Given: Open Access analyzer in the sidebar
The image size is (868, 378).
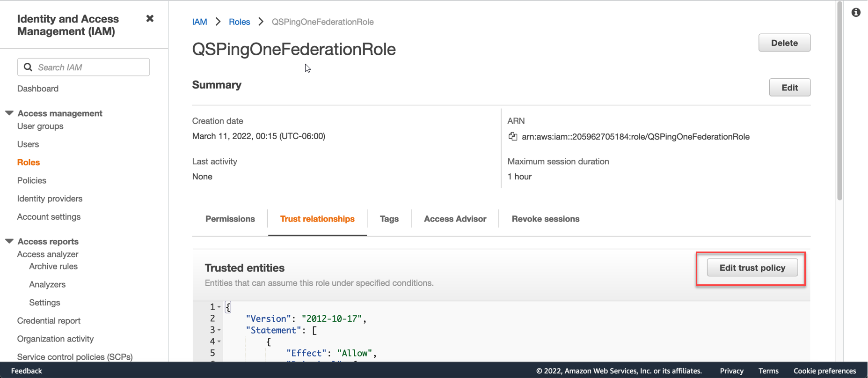Looking at the screenshot, I should click(x=48, y=254).
